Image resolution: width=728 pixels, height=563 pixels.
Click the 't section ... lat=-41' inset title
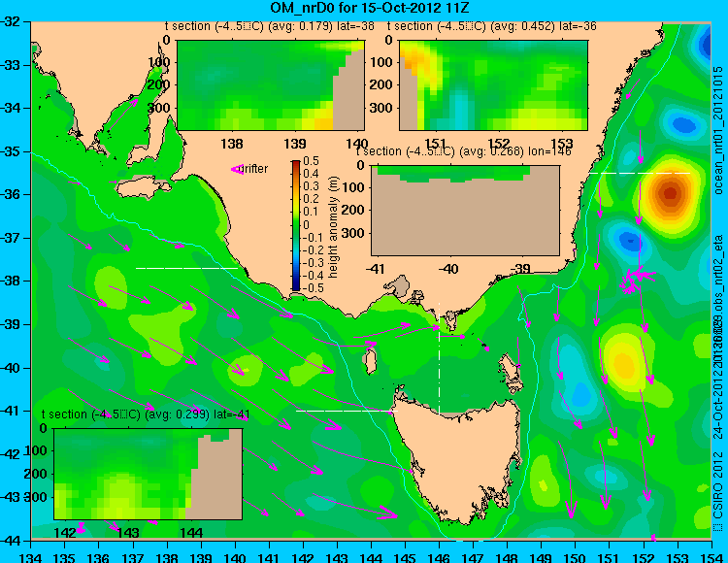point(146,414)
